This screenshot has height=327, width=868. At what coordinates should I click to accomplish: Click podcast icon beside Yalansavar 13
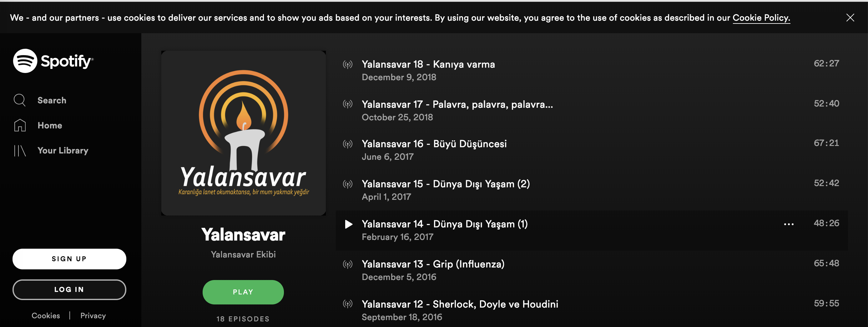pos(348,264)
